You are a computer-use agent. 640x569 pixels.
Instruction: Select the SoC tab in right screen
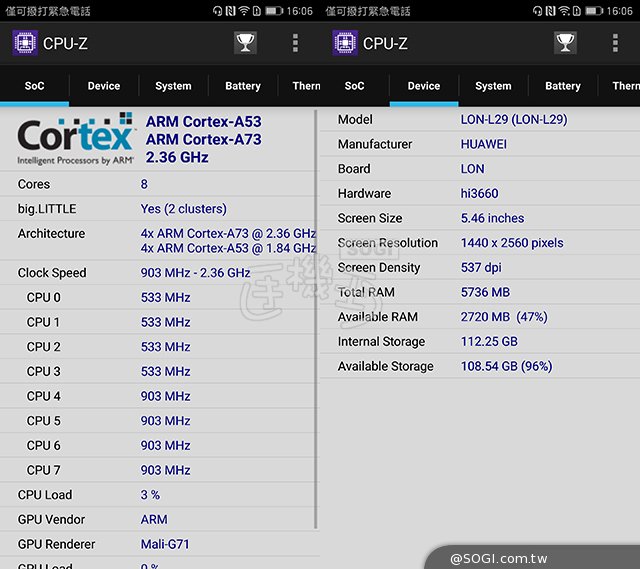coord(354,86)
